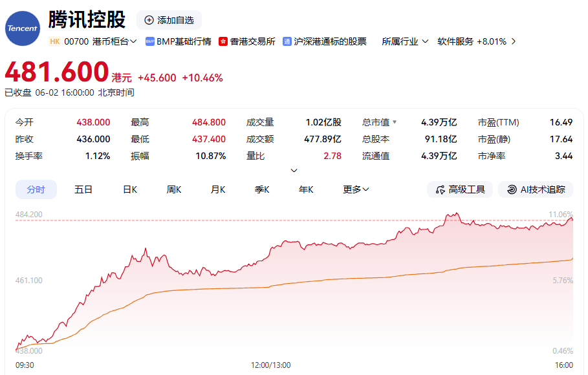Viewport: 588px width, 375px height.
Task: Click the 市净率 value 3.44
Action: (x=564, y=156)
